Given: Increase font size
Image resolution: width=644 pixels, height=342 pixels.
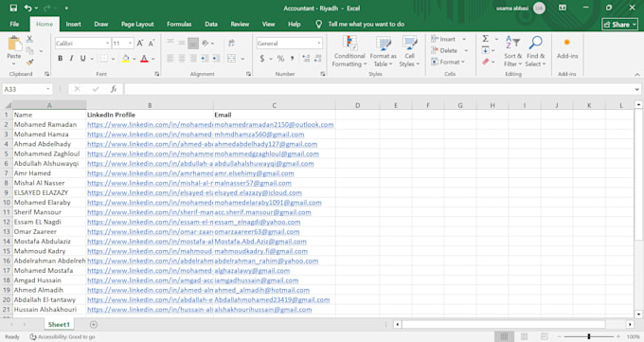Looking at the screenshot, I should 140,44.
